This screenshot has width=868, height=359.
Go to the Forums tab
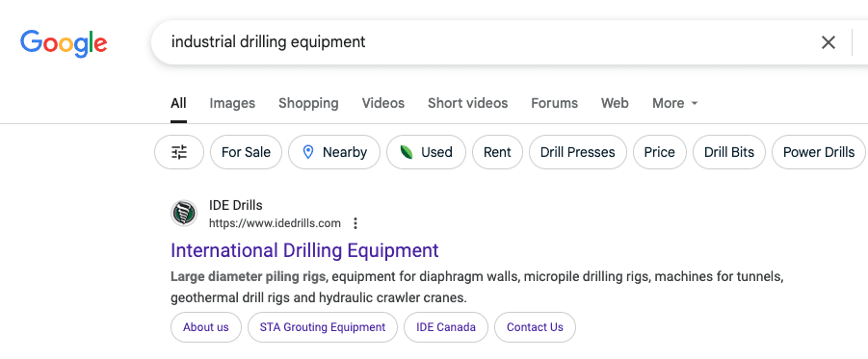coord(554,103)
